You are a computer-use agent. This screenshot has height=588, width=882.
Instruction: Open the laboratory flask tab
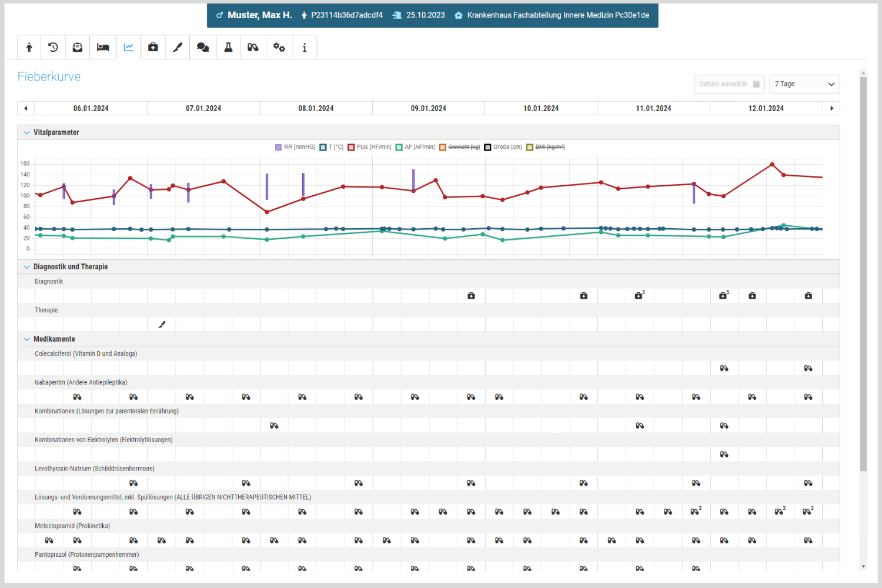(x=228, y=48)
